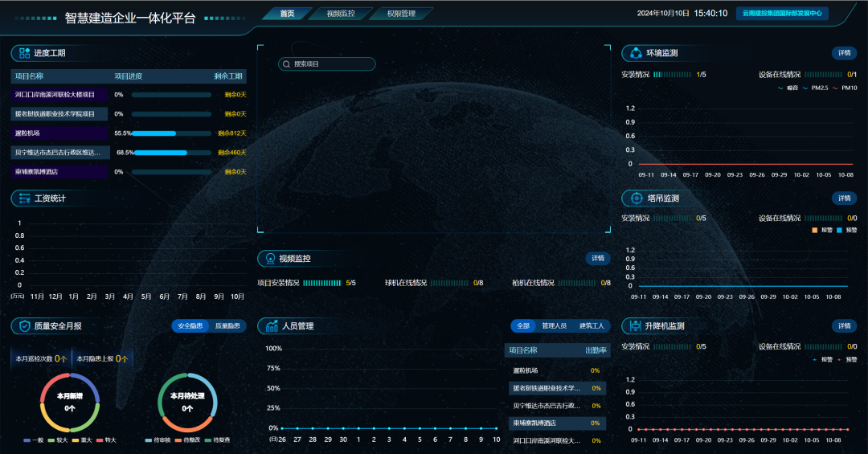Click the 剩余工期 column header
Image resolution: width=868 pixels, height=454 pixels.
tap(228, 76)
